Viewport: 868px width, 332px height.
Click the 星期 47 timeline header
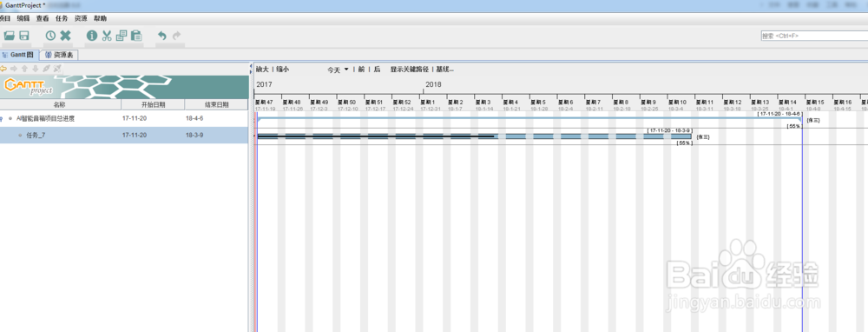pyautogui.click(x=265, y=102)
